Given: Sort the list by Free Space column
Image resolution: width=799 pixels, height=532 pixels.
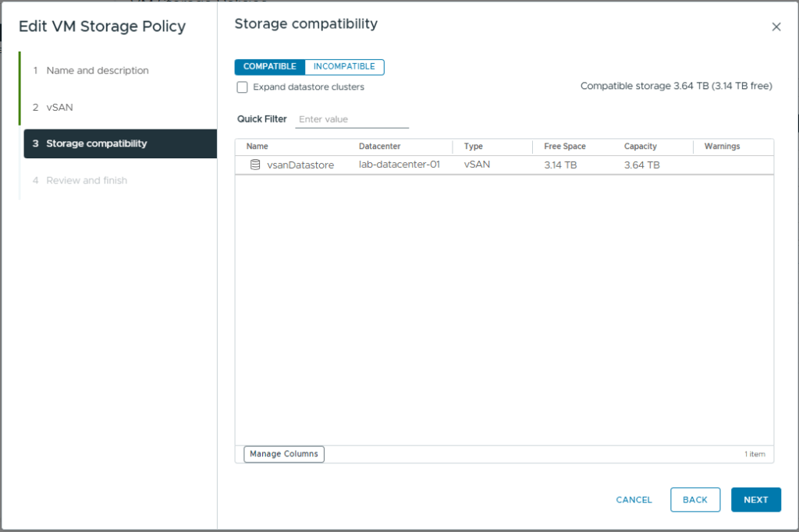Looking at the screenshot, I should pos(565,147).
